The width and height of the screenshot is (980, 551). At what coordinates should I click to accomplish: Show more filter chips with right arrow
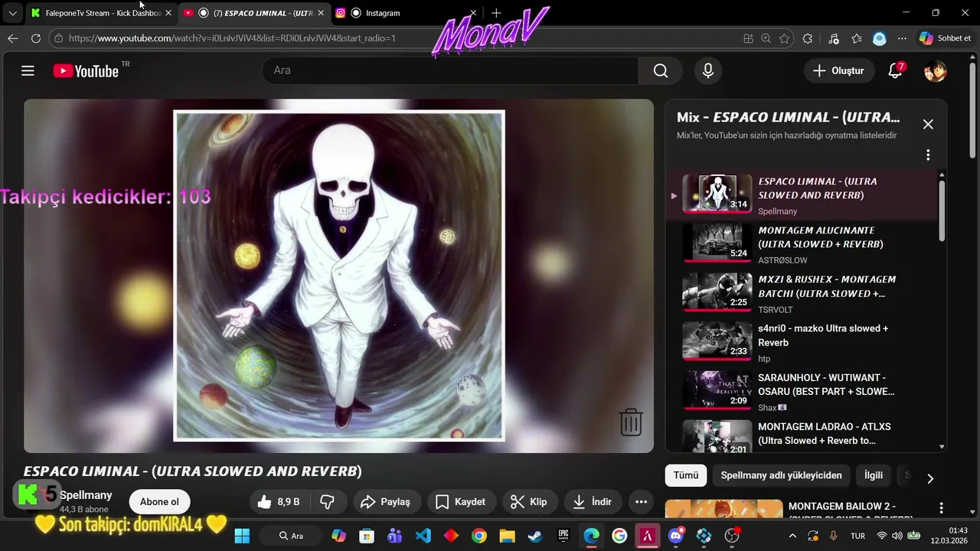point(930,478)
